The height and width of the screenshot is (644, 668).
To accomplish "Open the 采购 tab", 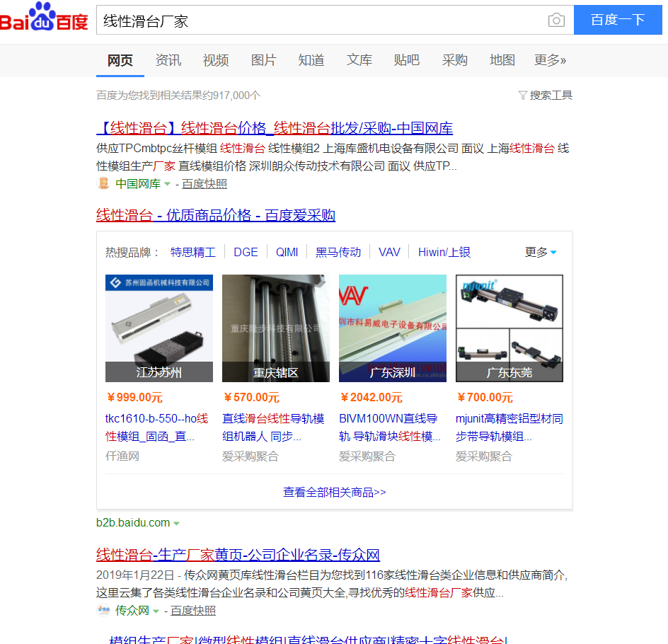I will click(454, 60).
